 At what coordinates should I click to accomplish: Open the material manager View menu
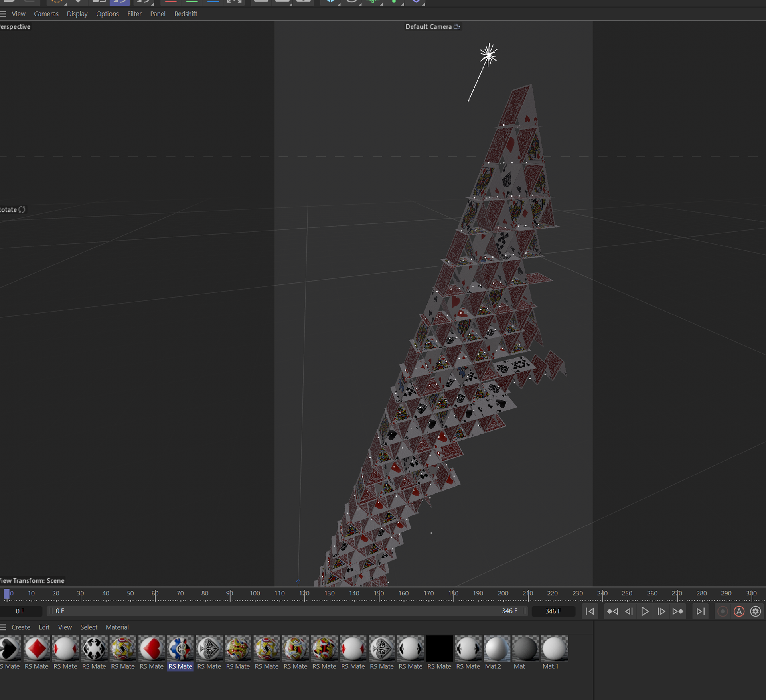(x=65, y=627)
